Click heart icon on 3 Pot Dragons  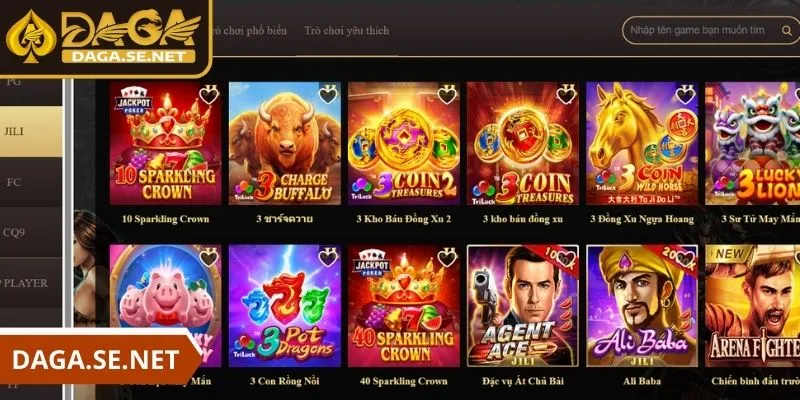(x=328, y=257)
